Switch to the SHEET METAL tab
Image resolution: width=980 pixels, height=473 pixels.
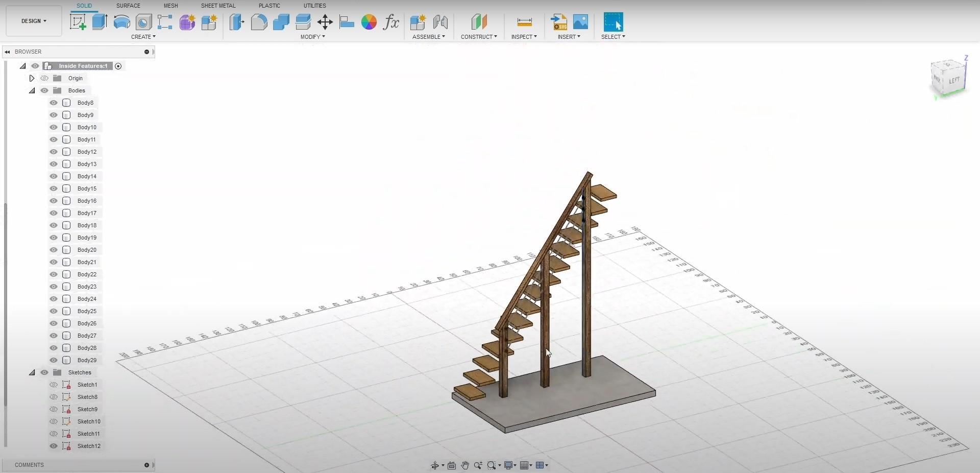coord(218,6)
